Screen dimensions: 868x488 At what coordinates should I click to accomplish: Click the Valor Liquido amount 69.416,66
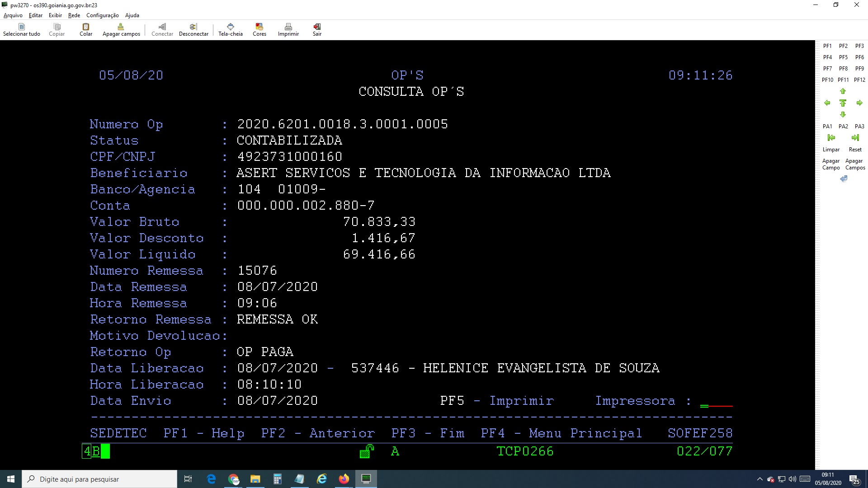379,254
